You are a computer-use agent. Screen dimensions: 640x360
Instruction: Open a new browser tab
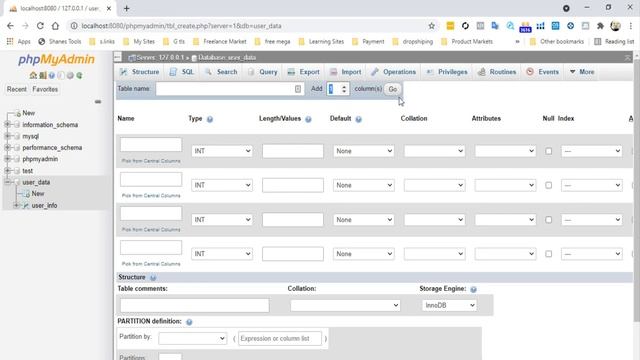127,8
